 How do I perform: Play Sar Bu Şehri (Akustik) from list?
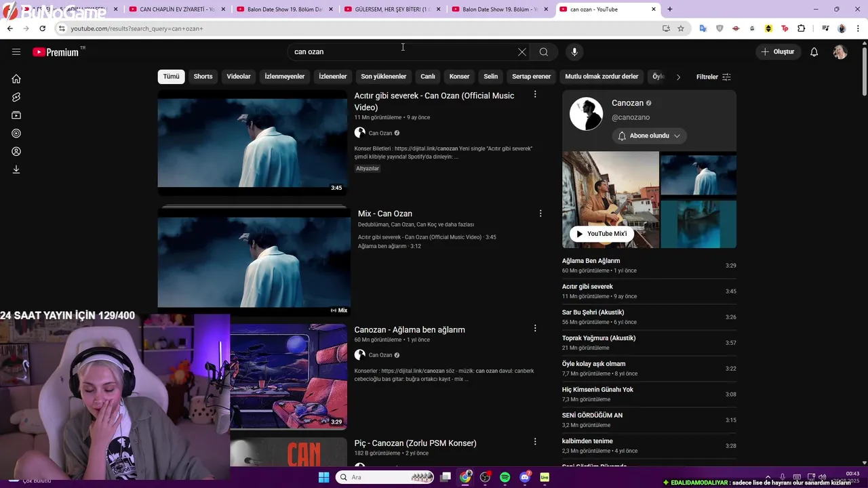coord(649,317)
